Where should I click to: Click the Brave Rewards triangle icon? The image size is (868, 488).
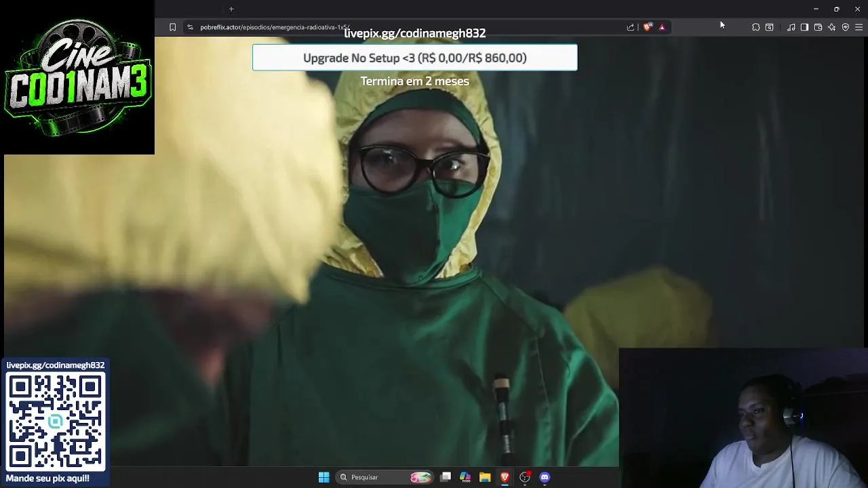(x=662, y=27)
